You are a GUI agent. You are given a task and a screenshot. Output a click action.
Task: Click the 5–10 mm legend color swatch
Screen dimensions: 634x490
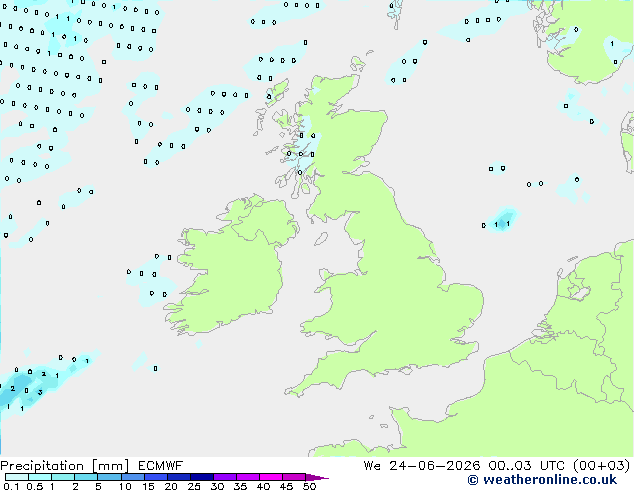[109, 477]
